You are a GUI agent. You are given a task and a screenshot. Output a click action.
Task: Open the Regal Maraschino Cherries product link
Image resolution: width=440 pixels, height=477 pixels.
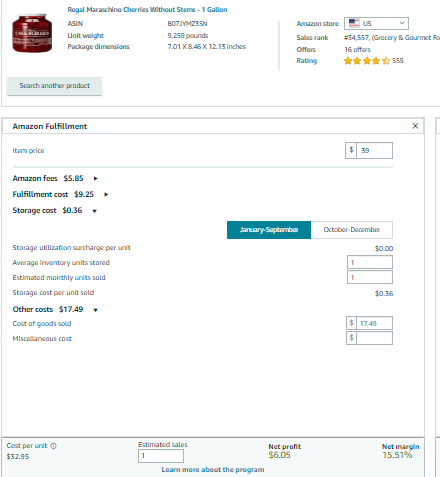coord(147,10)
